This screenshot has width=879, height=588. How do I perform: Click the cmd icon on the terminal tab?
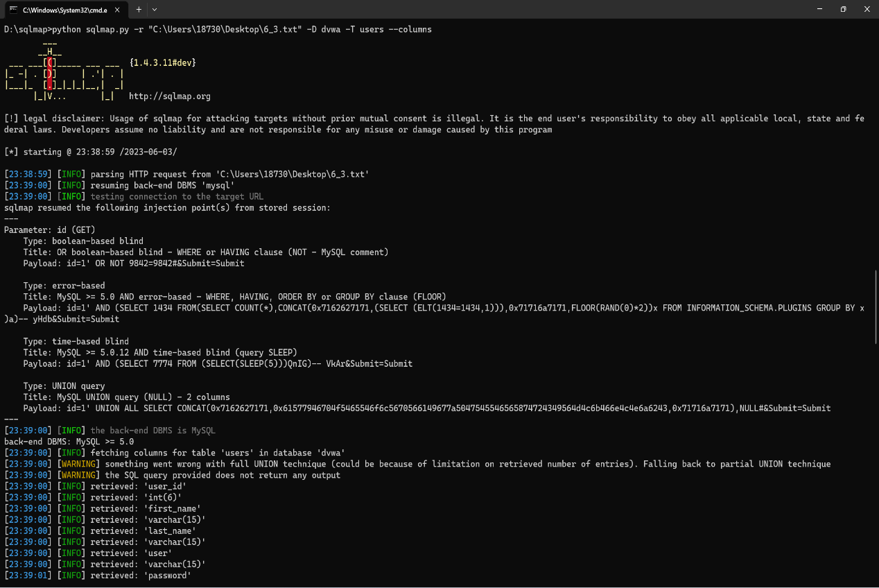coord(13,10)
